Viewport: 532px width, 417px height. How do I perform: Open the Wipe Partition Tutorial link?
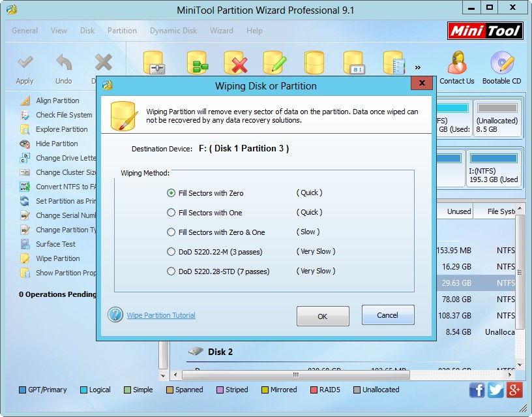coord(161,315)
